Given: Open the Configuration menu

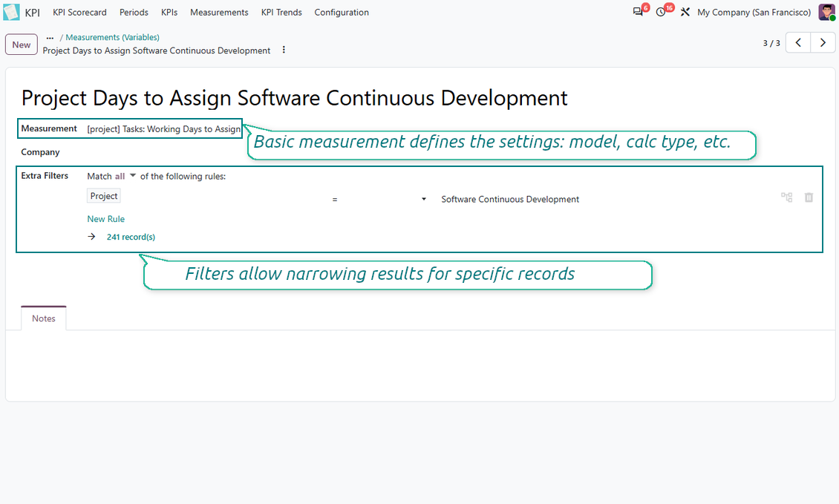Looking at the screenshot, I should click(x=342, y=12).
